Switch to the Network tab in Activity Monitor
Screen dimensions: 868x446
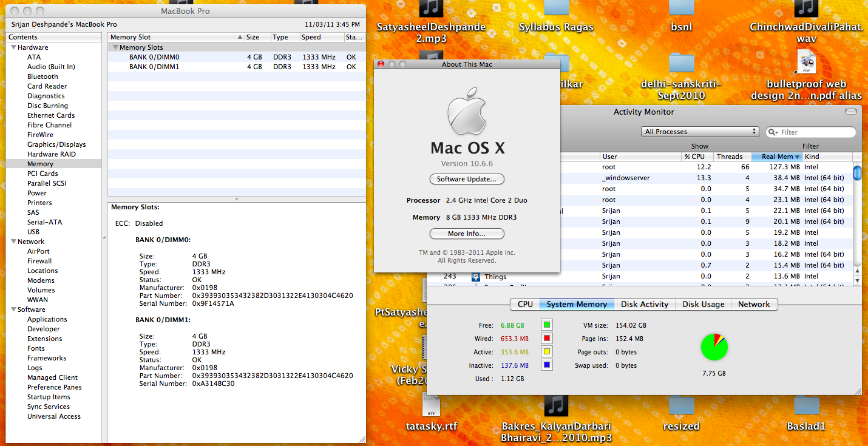click(754, 305)
